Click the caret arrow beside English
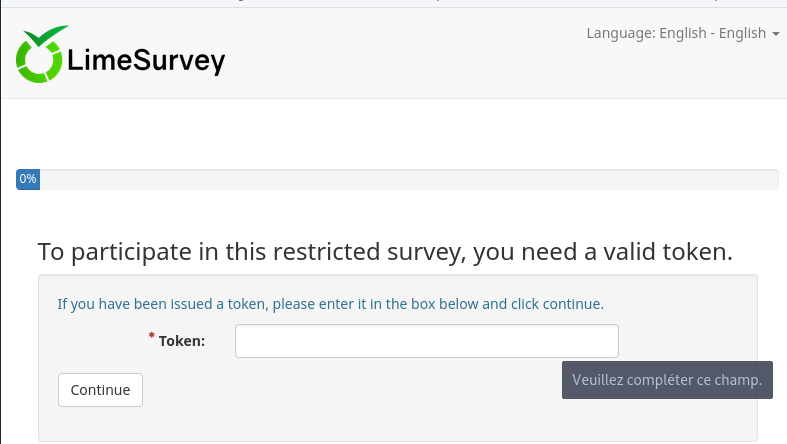 (776, 34)
